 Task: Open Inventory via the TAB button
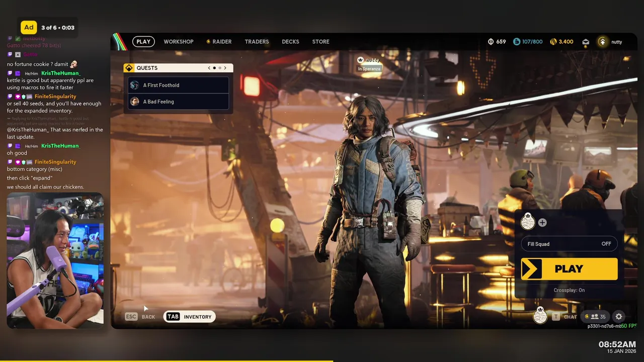pyautogui.click(x=189, y=317)
